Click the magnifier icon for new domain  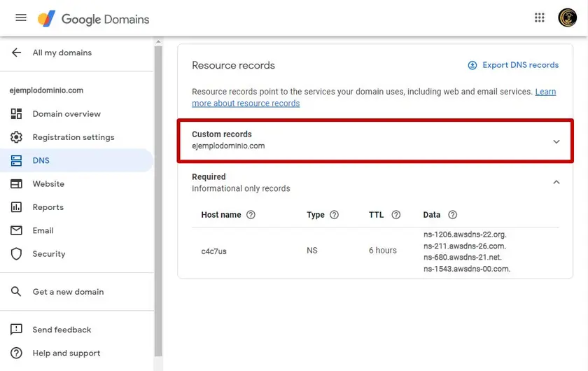click(x=15, y=291)
